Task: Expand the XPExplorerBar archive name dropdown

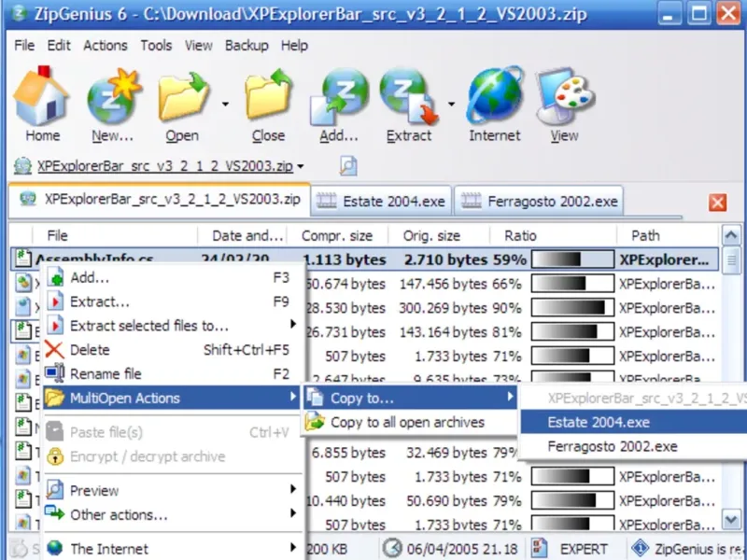Action: point(301,167)
